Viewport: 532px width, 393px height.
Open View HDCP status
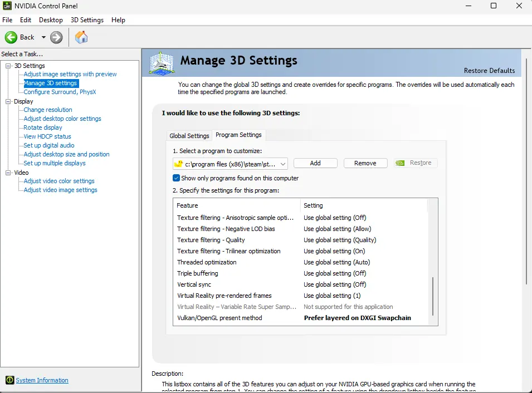pyautogui.click(x=47, y=136)
